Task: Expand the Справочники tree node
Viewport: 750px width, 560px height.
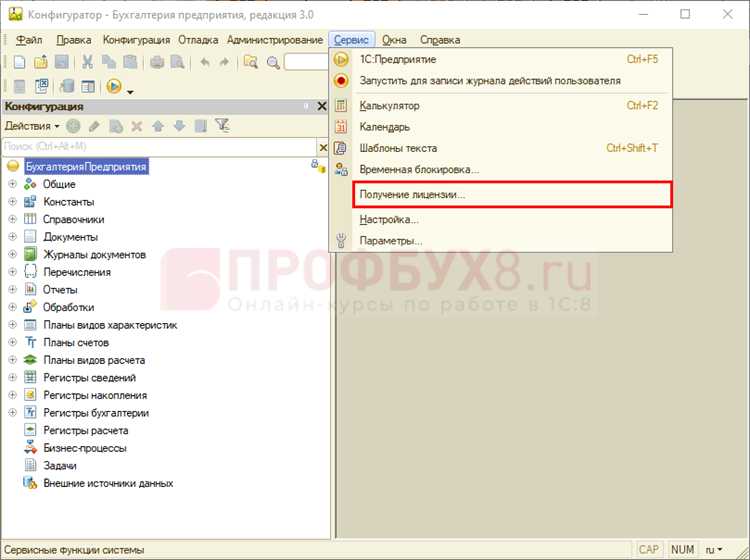Action: coord(12,219)
